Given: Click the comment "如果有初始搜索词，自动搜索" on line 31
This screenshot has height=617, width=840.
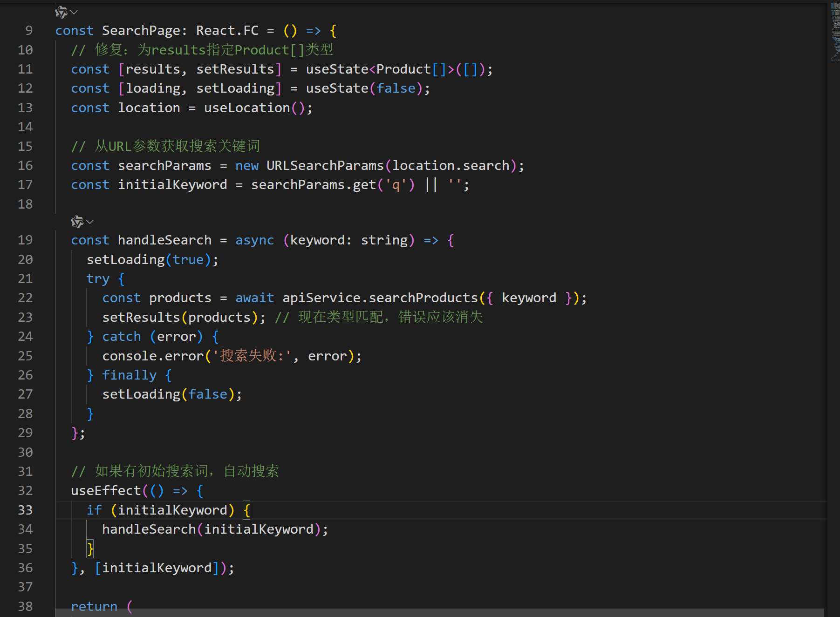Looking at the screenshot, I should click(186, 471).
